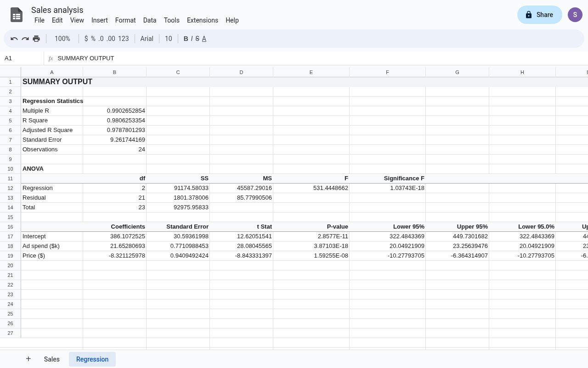This screenshot has width=588, height=368.
Task: Open the Arial font dropdown
Action: point(147,39)
